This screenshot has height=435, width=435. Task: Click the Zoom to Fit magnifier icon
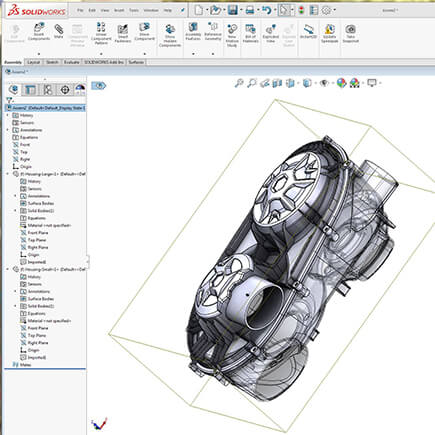click(239, 83)
